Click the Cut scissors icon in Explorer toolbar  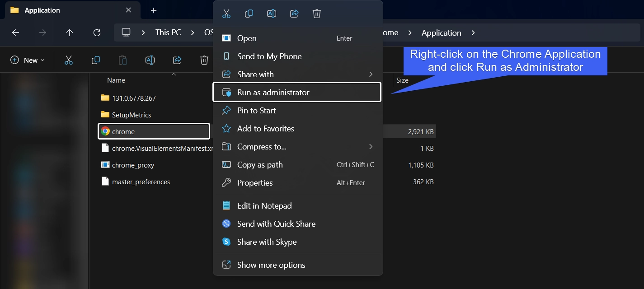pos(69,60)
